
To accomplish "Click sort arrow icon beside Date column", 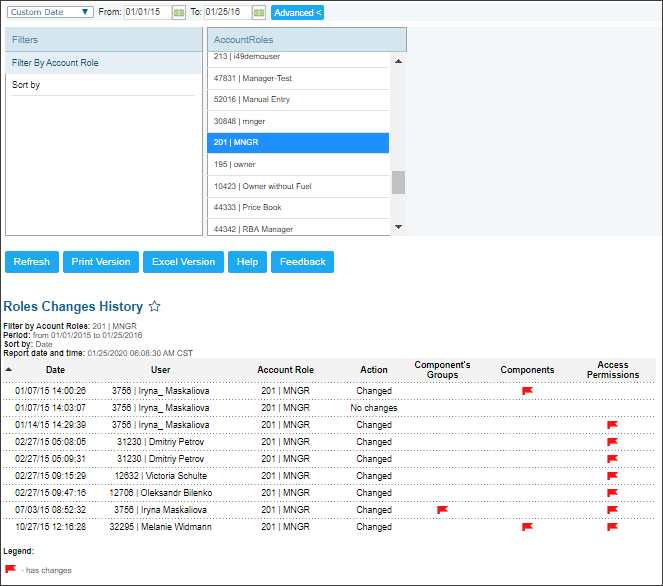I will tap(9, 369).
